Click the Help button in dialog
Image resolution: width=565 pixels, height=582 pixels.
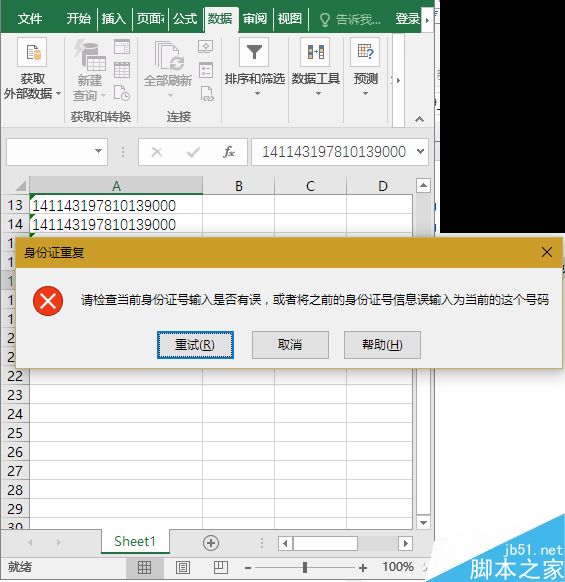[382, 345]
